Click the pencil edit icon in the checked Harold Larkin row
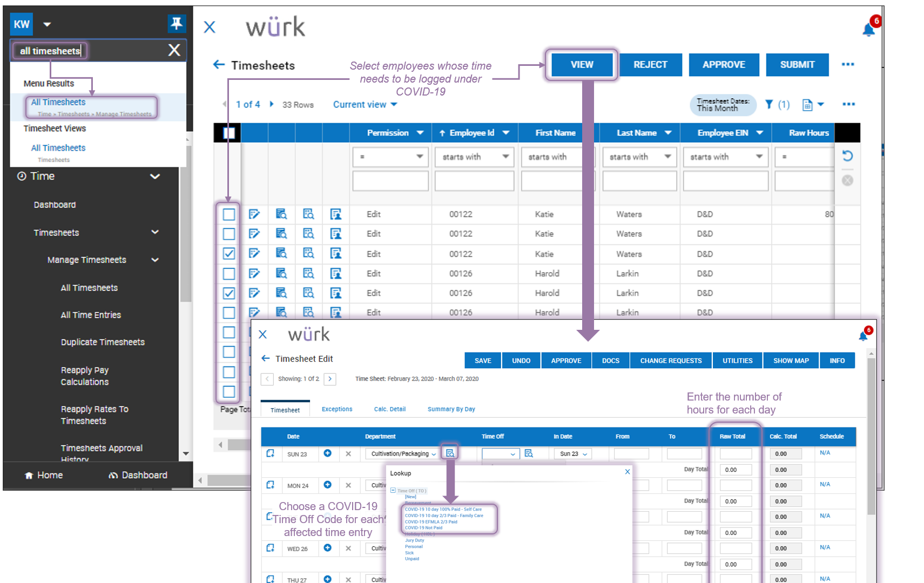The width and height of the screenshot is (924, 583). coord(254,293)
